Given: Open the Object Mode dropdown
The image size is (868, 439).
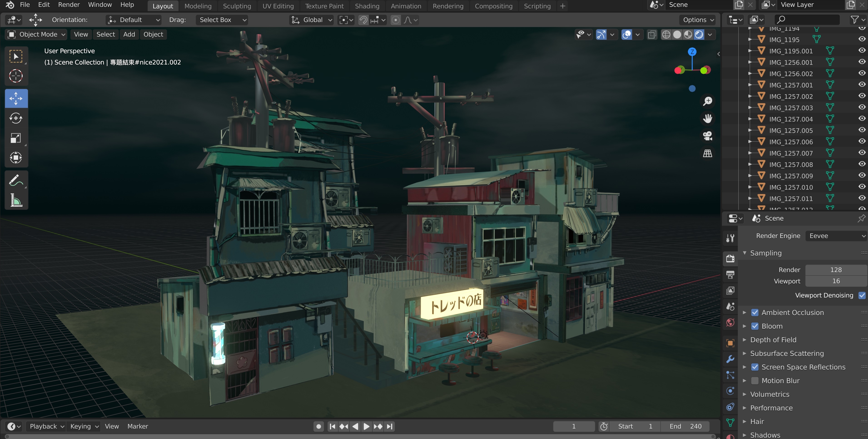Looking at the screenshot, I should tap(36, 34).
